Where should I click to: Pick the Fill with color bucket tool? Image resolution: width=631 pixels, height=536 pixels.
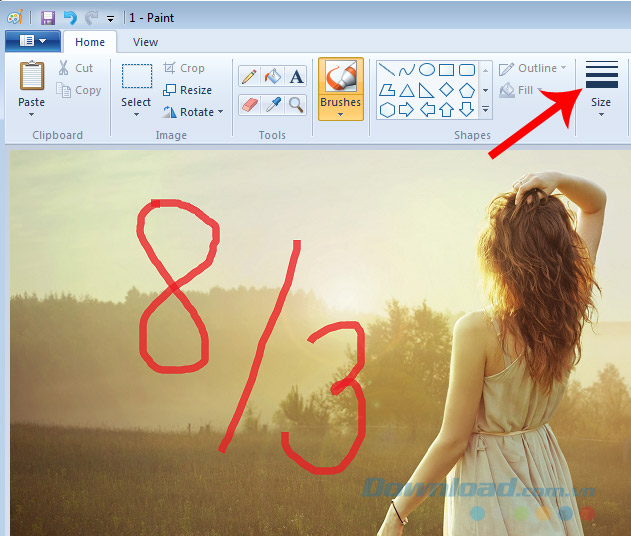pos(273,77)
